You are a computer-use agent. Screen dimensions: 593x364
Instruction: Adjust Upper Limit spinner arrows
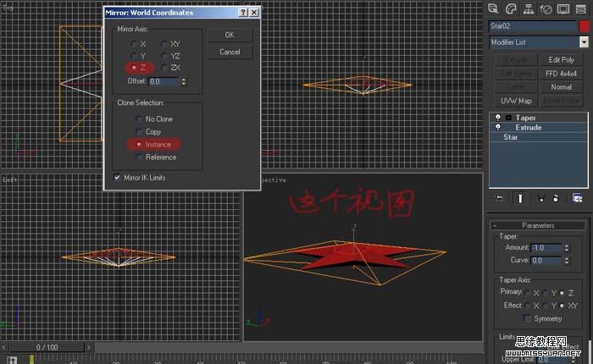574,360
